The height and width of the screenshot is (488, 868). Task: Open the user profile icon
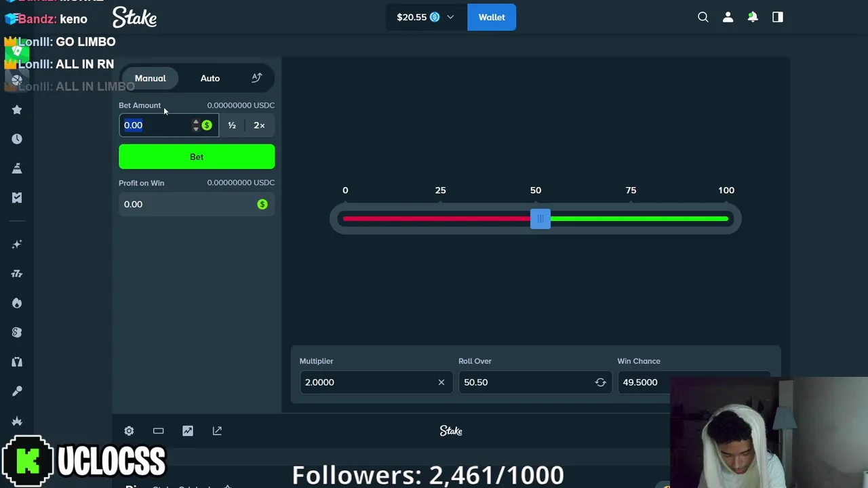pos(728,17)
